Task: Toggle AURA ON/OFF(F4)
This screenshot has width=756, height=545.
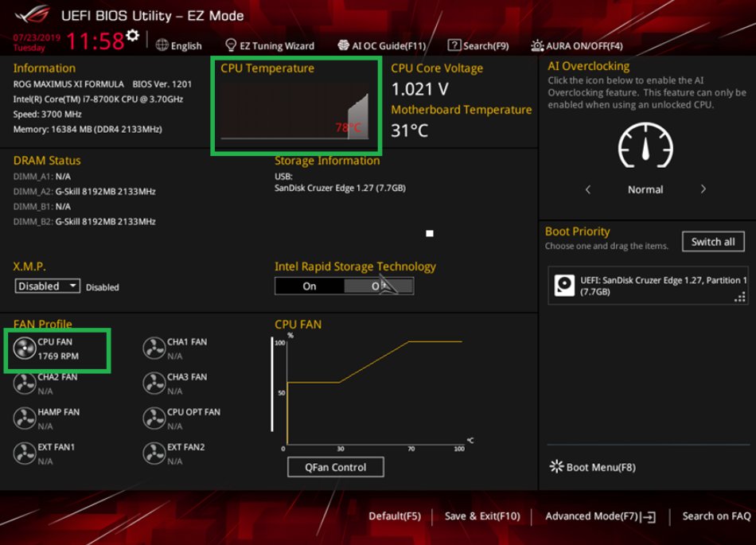Action: (577, 46)
